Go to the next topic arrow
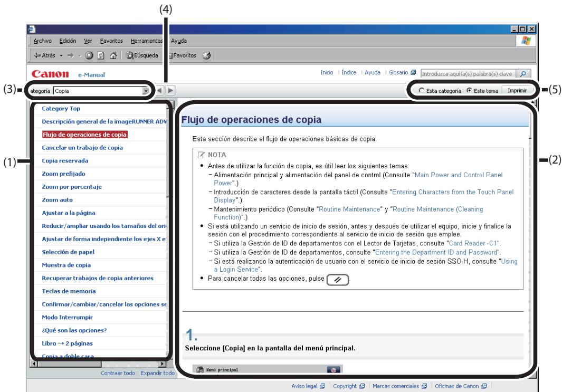Screen dimensions: 562x392 pyautogui.click(x=172, y=91)
